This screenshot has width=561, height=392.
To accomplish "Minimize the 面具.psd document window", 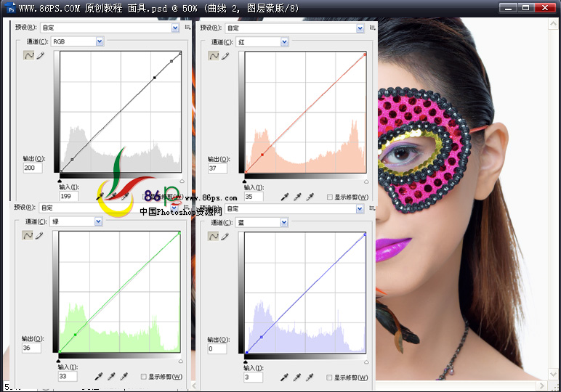I will pyautogui.click(x=508, y=7).
